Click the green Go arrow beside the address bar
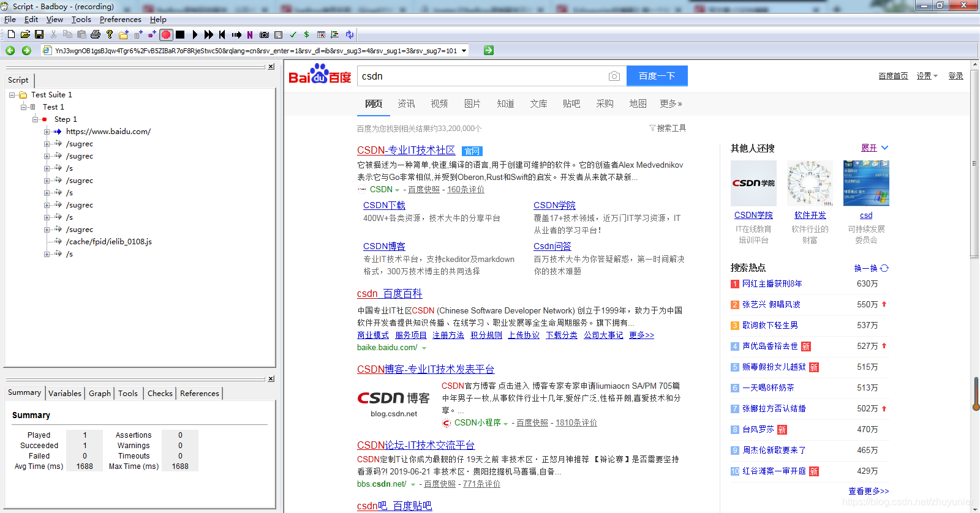980x513 pixels. tap(489, 51)
